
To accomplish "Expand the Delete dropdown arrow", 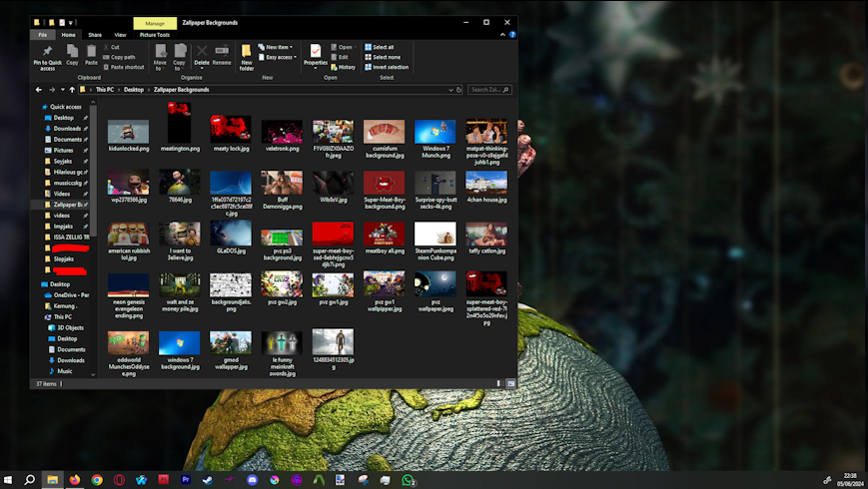I will (202, 68).
